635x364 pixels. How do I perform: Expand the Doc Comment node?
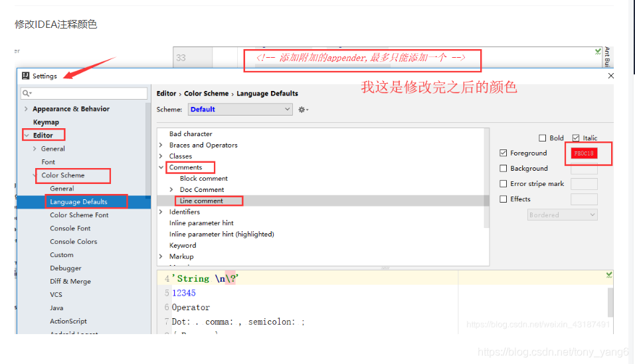pos(171,189)
